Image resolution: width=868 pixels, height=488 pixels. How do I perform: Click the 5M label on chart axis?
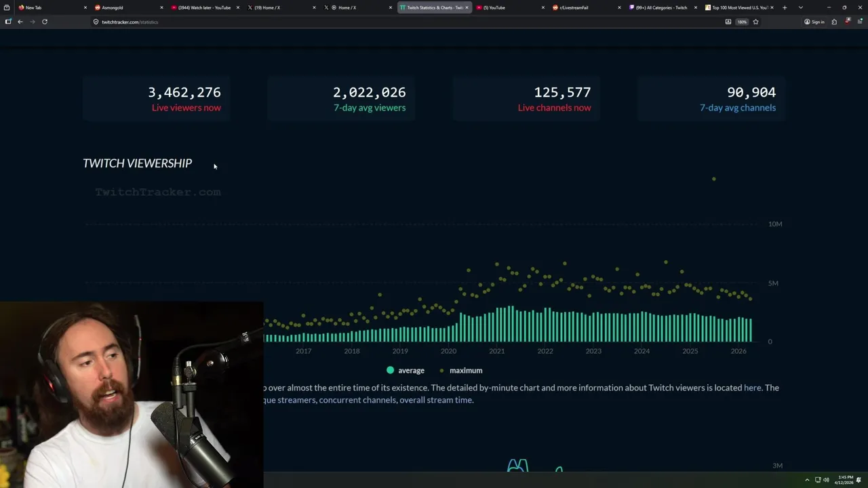click(x=773, y=283)
